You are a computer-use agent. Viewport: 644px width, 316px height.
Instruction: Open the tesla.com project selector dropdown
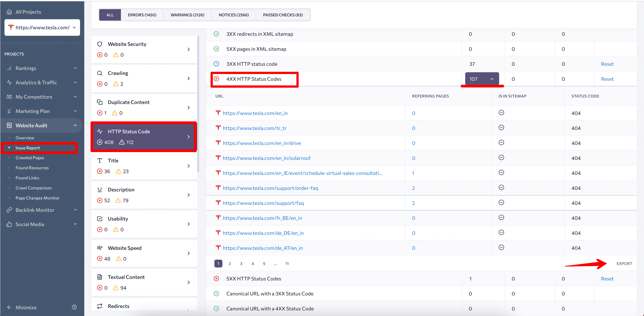42,28
